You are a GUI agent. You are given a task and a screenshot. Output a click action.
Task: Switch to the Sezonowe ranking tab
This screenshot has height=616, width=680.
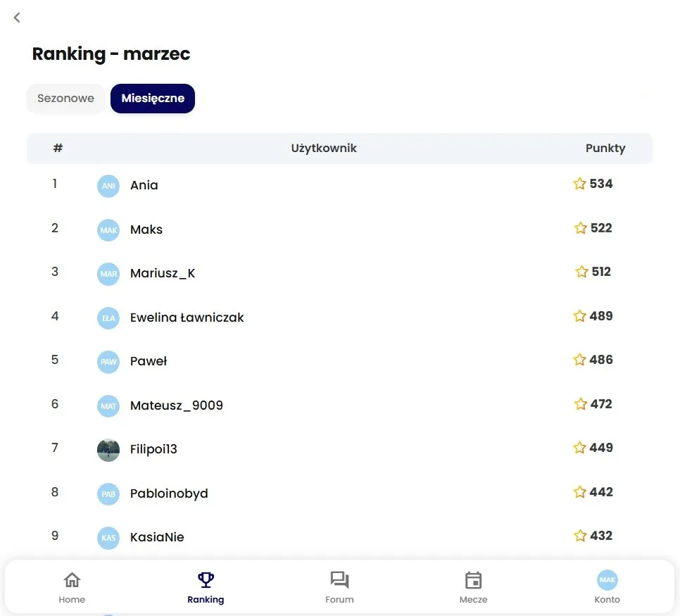(x=65, y=99)
